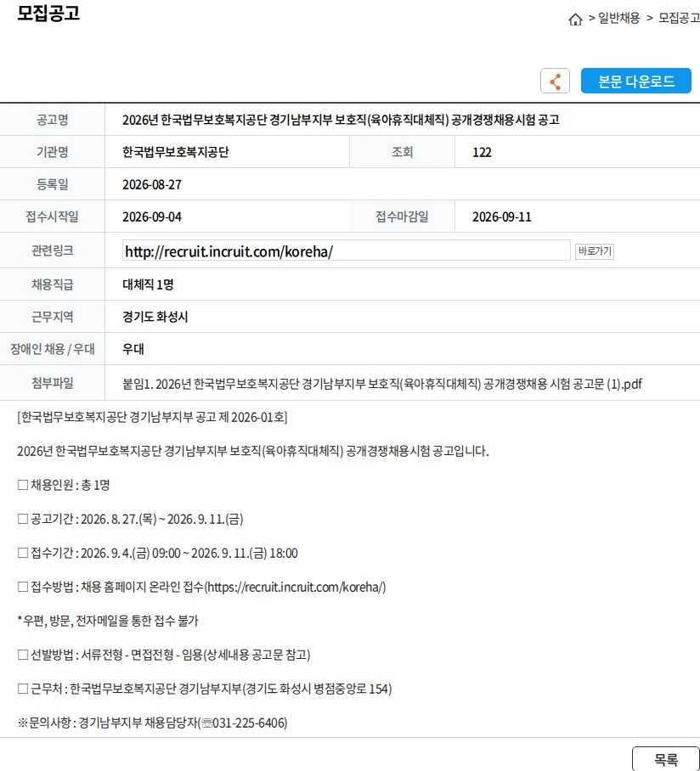Click the 모집공고 page heading
700x771 pixels.
tap(48, 13)
